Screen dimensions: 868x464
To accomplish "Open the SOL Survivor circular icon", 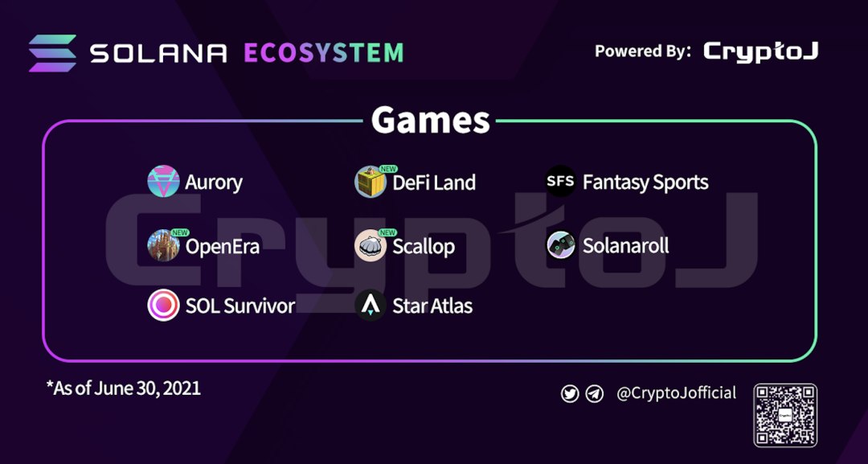I will [x=163, y=305].
